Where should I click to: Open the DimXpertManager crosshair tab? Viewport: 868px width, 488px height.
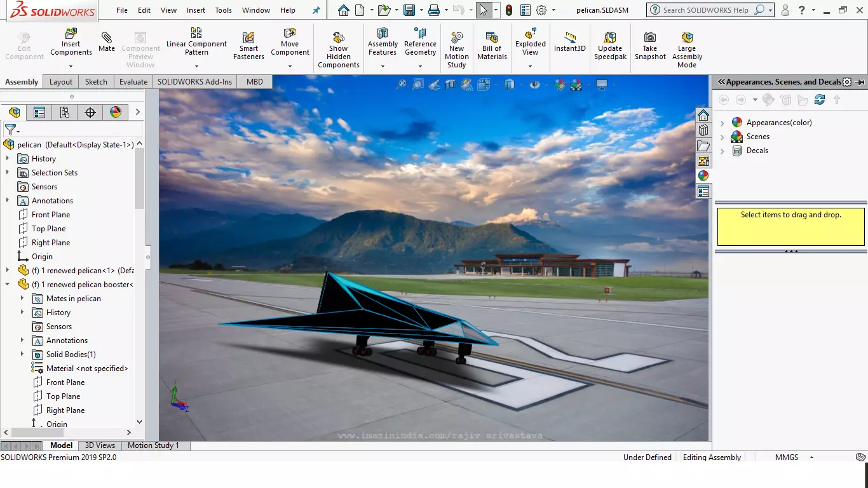pyautogui.click(x=90, y=112)
